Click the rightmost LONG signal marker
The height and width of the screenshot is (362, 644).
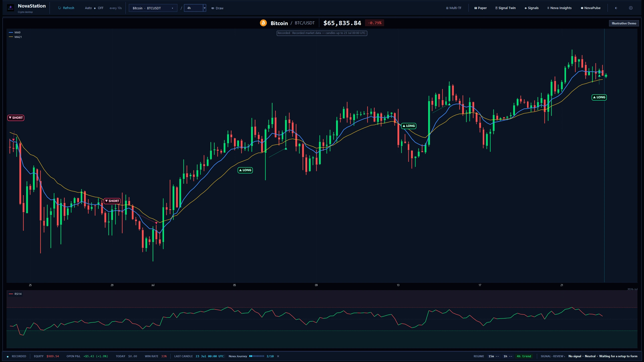tap(599, 97)
